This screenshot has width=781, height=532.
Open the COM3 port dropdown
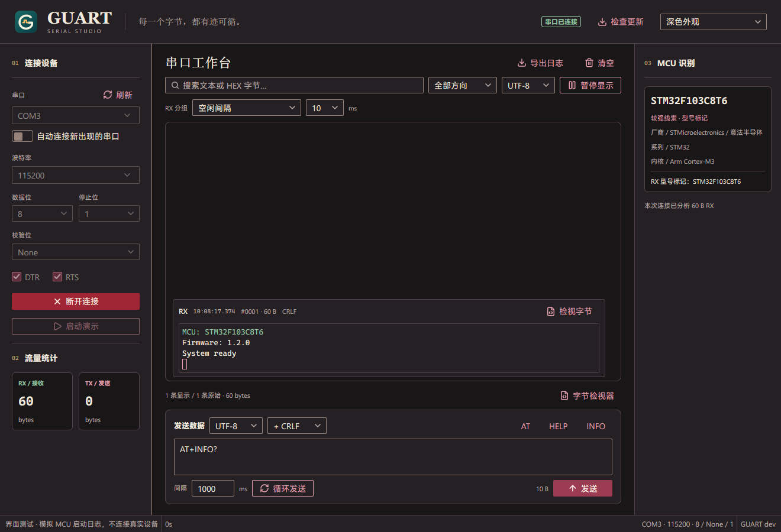[76, 115]
